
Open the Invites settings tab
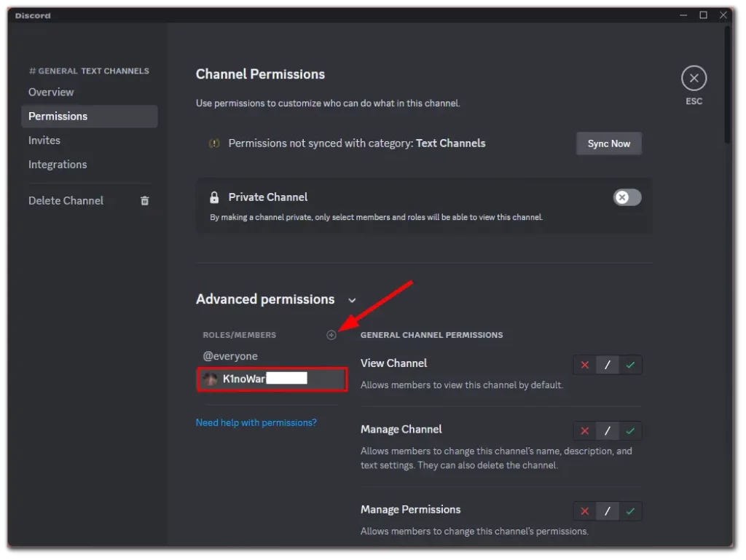pos(90,141)
